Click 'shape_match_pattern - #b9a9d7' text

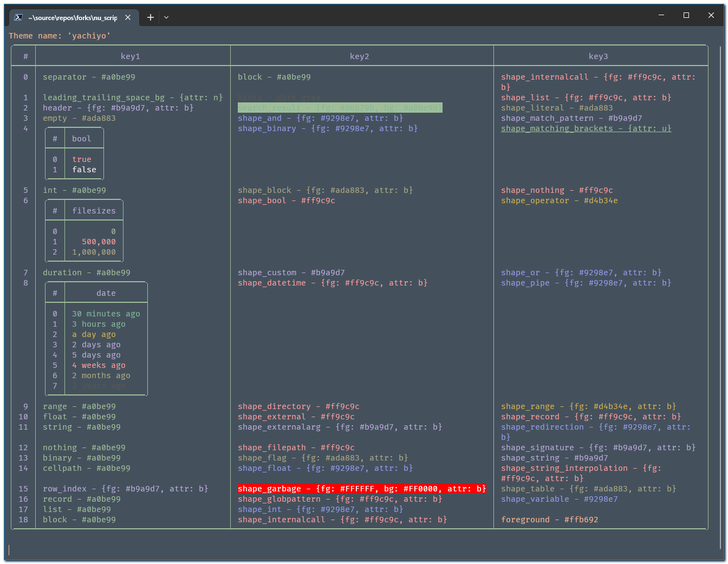tap(571, 118)
